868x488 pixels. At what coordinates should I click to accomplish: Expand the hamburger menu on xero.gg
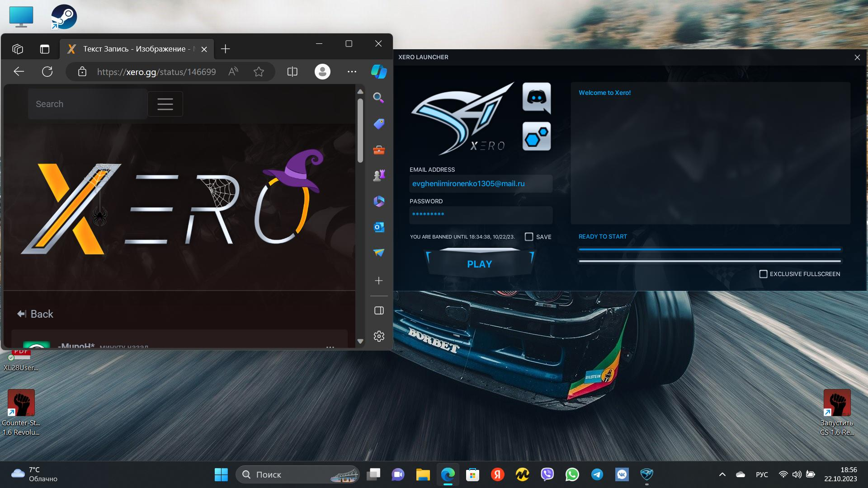[165, 104]
